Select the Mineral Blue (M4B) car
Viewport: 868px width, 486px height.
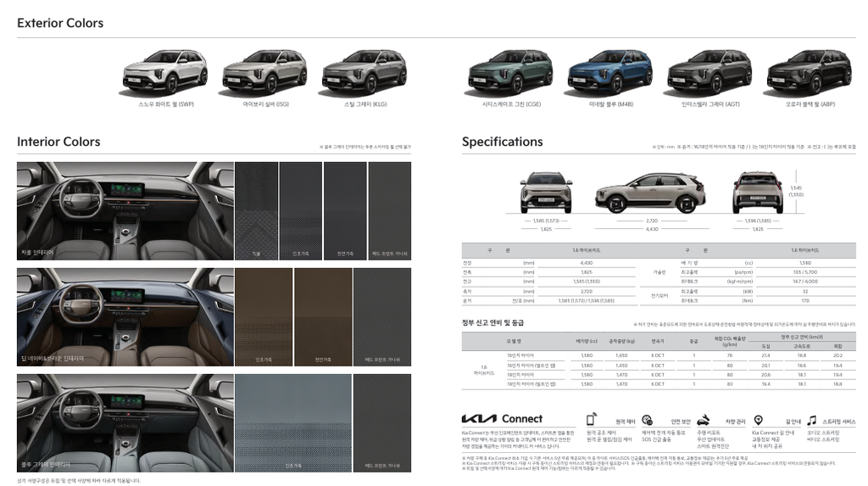(x=610, y=73)
